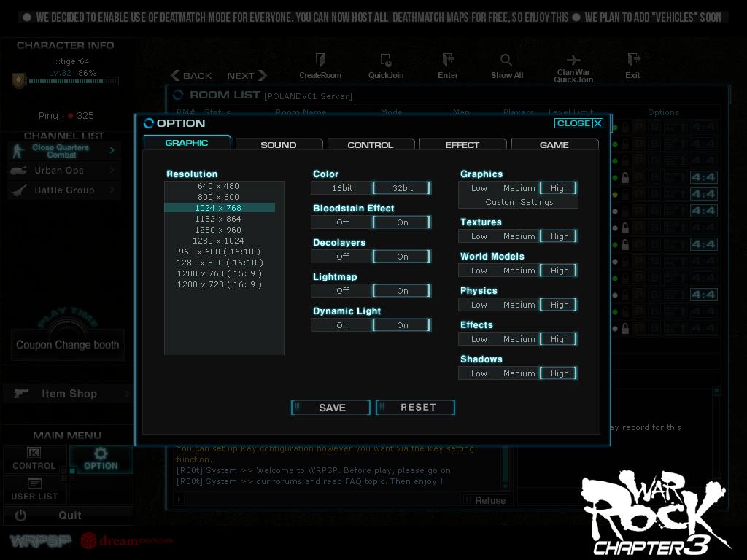This screenshot has width=747, height=560.
Task: Click the Refuse button
Action: click(x=486, y=500)
